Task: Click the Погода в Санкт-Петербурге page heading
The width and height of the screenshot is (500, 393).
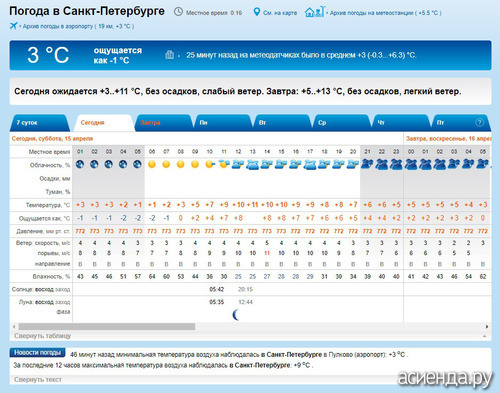Action: click(87, 11)
